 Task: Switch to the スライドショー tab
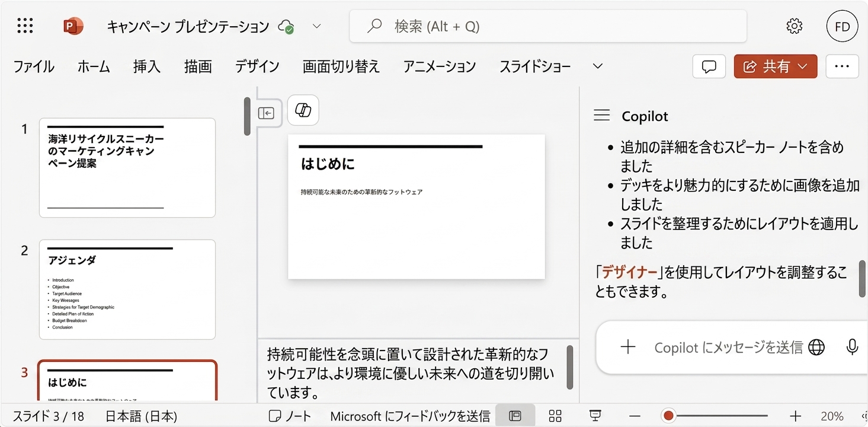(535, 66)
